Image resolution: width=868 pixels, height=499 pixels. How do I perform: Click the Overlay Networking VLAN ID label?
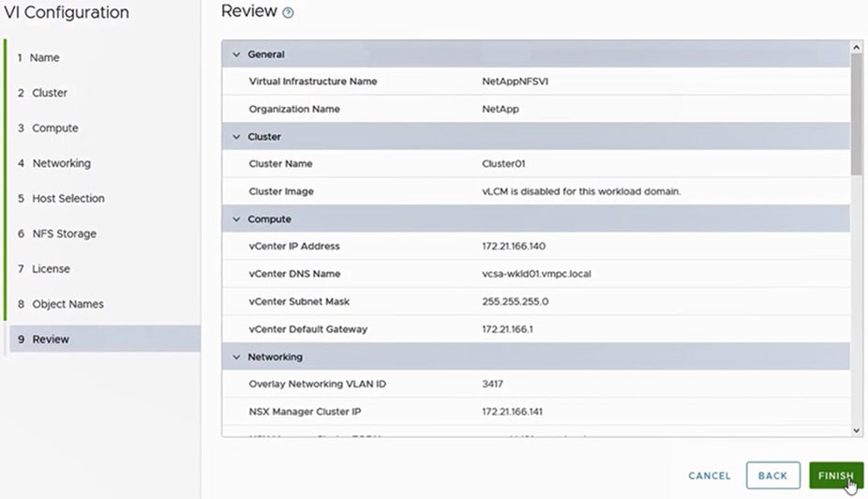[x=317, y=385]
